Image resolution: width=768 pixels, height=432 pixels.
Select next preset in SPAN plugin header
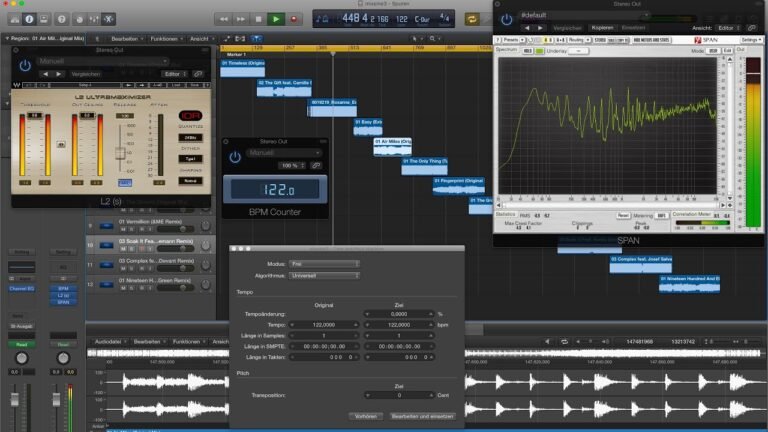(x=540, y=28)
